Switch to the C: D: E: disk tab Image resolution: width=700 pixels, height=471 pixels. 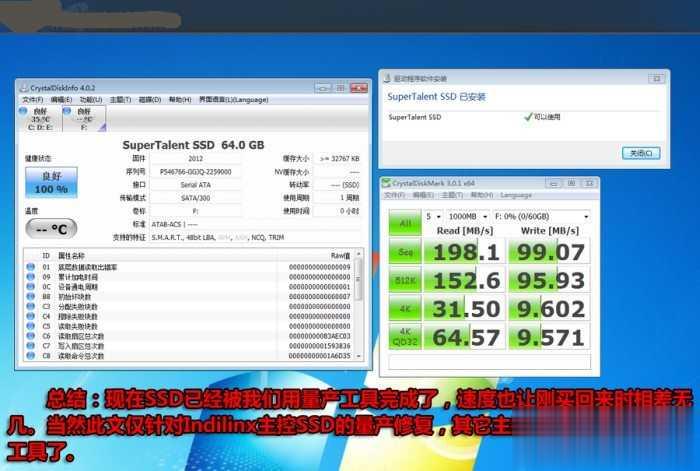click(x=40, y=119)
